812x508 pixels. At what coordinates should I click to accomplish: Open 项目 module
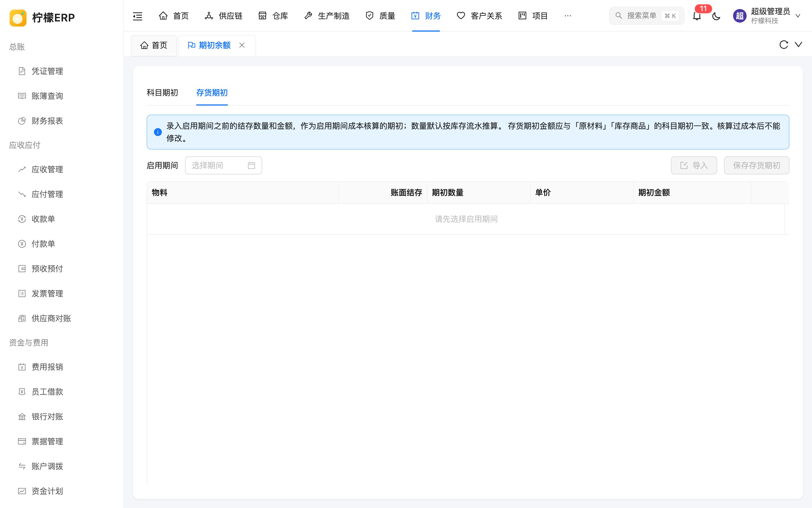click(x=533, y=16)
